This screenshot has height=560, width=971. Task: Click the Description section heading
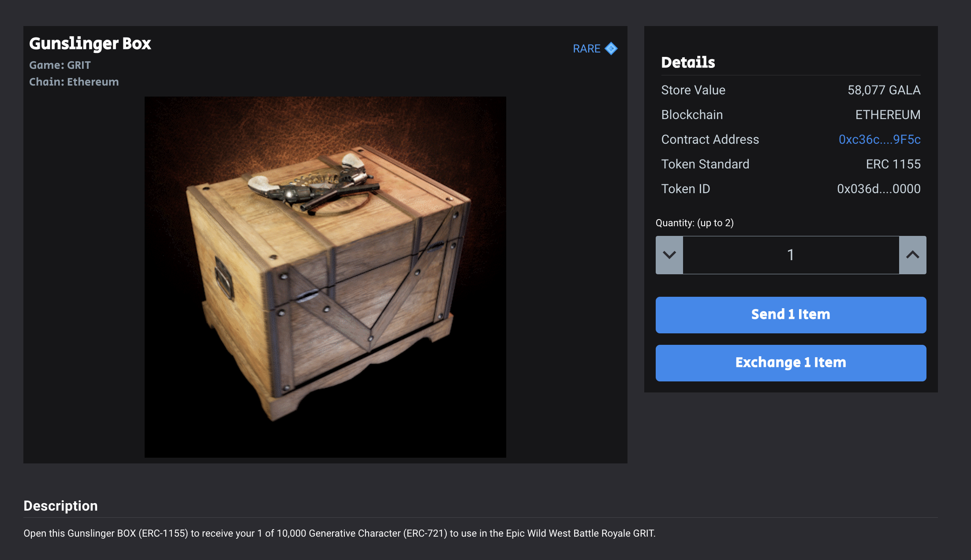60,506
